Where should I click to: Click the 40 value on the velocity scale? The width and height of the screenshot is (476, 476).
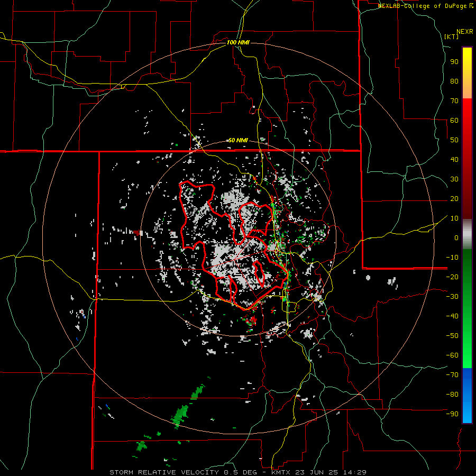[x=454, y=159]
